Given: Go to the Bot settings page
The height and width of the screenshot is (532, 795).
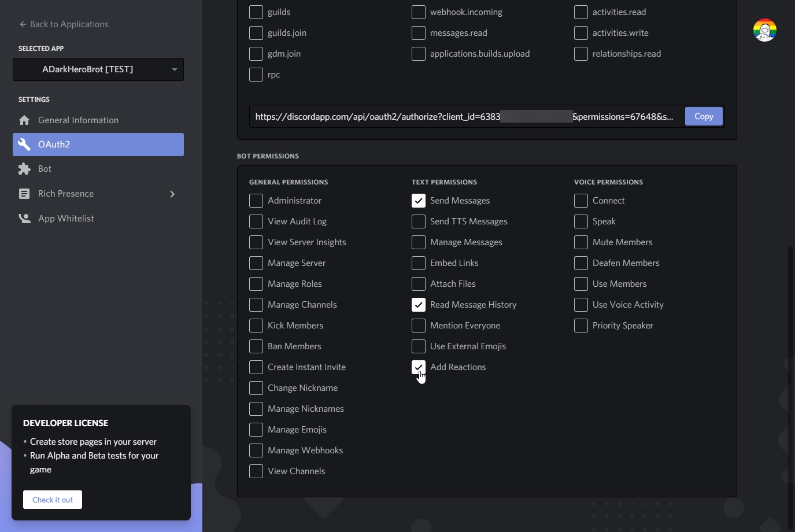Looking at the screenshot, I should [98, 169].
